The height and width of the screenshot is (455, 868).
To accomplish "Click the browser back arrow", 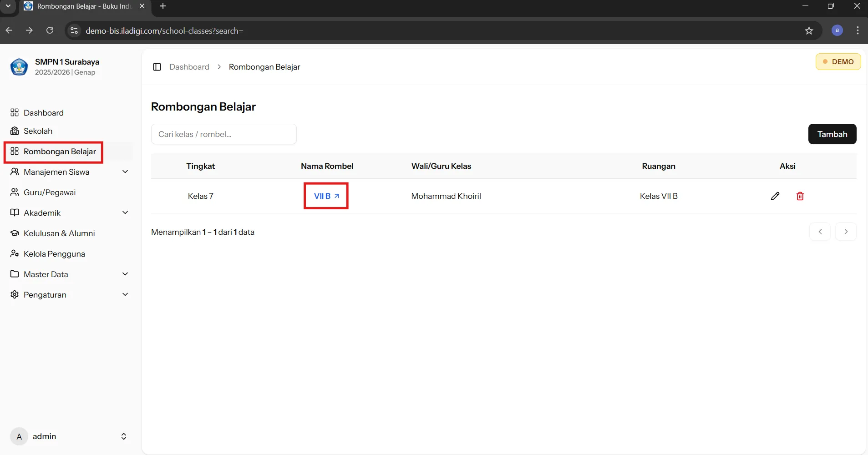I will tap(9, 30).
